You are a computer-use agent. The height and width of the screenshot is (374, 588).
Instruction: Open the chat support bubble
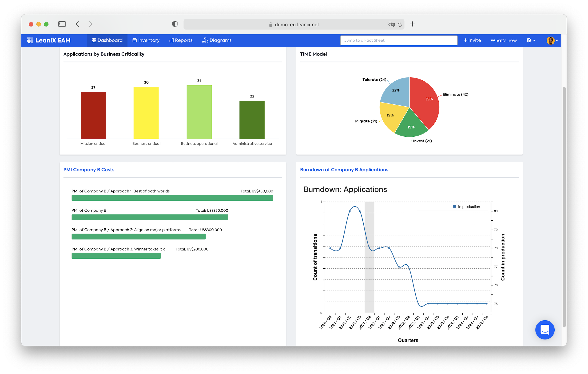[x=544, y=330]
